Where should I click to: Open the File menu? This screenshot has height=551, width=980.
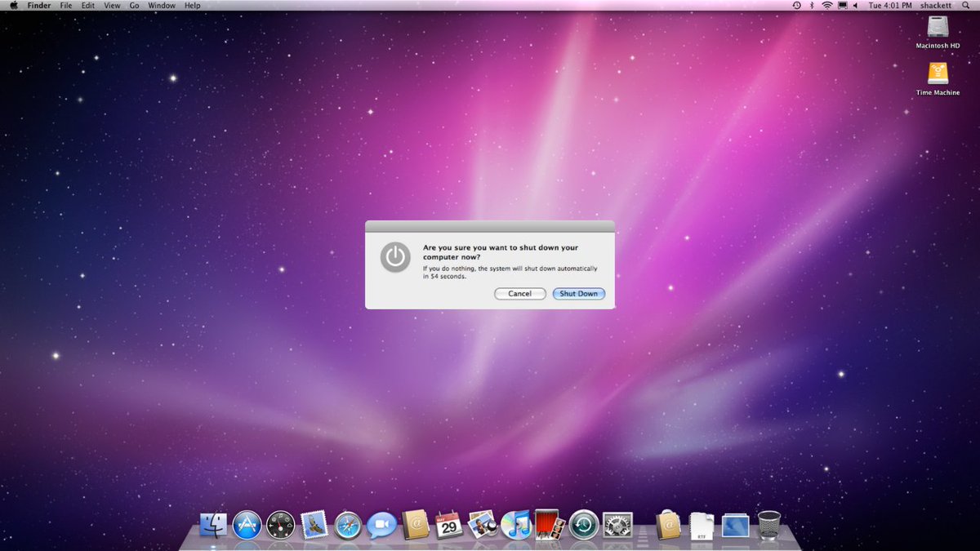click(x=66, y=6)
